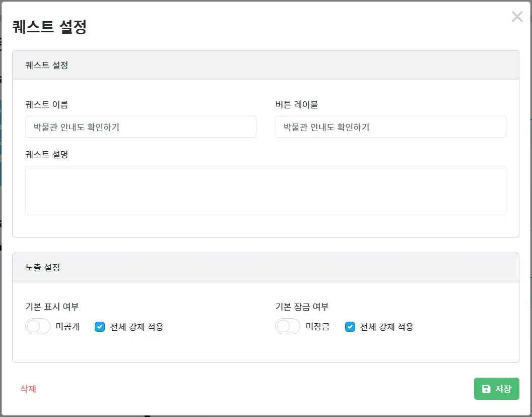Click the 노출 설정 panel header

point(265,268)
